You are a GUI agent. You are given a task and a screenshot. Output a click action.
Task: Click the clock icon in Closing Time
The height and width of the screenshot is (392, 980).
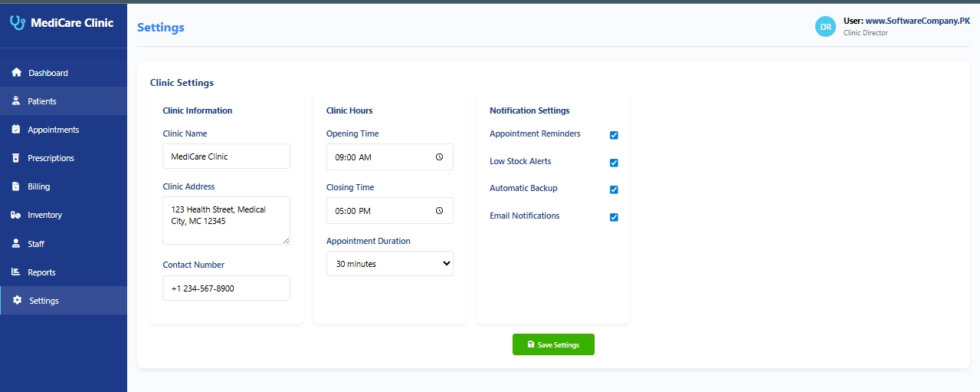tap(439, 210)
